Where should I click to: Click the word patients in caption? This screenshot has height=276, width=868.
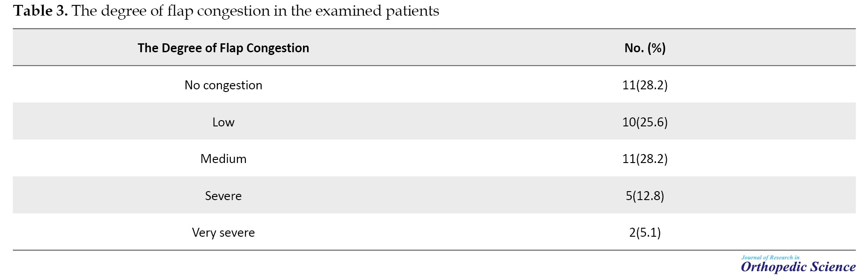(x=412, y=11)
